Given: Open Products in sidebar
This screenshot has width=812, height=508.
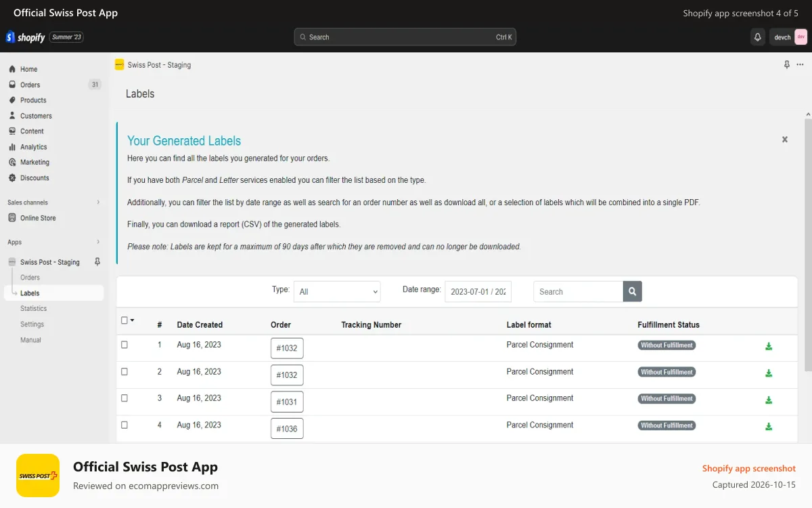Looking at the screenshot, I should click(x=33, y=100).
